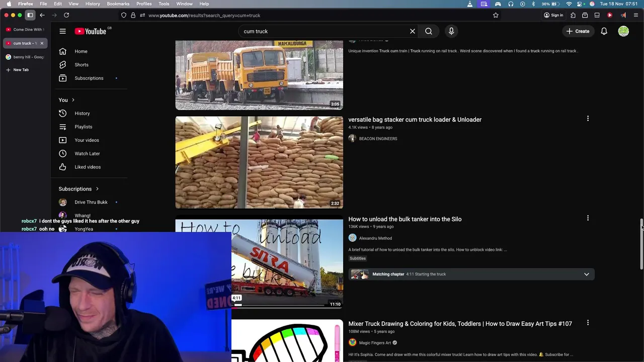
Task: Open the bag stacker video thumbnail
Action: (x=259, y=162)
